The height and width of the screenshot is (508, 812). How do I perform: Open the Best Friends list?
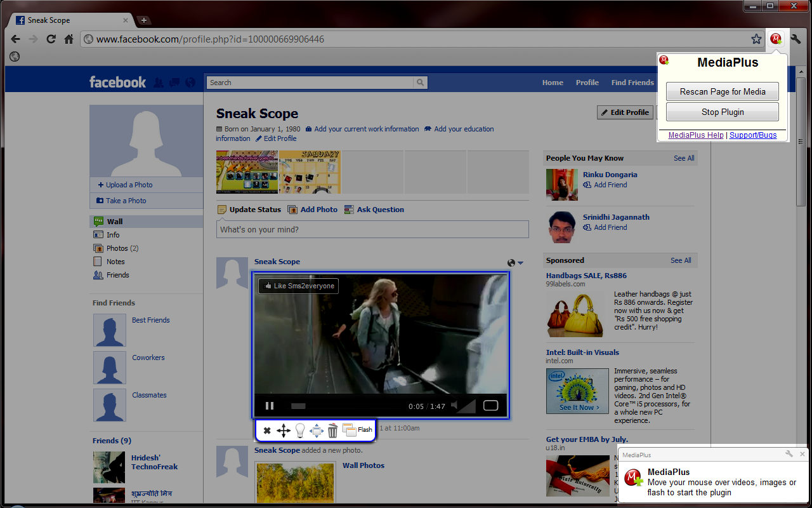pyautogui.click(x=150, y=320)
